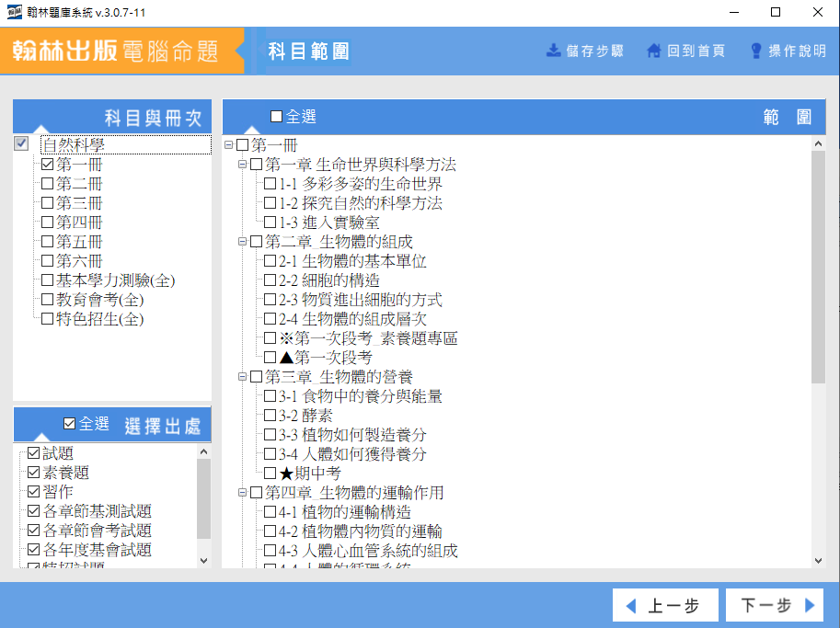Click the lightbulb icon for 操作說明
The height and width of the screenshot is (628, 840).
(x=756, y=51)
